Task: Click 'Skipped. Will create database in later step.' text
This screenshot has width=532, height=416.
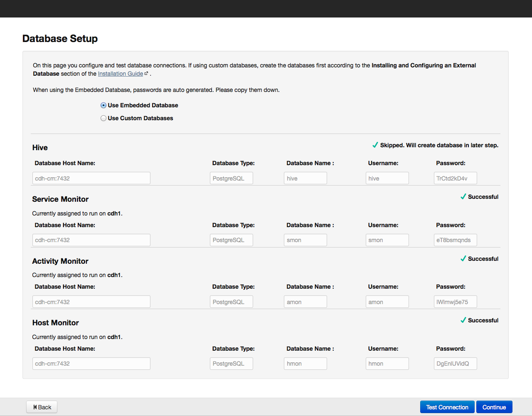Action: coord(439,145)
